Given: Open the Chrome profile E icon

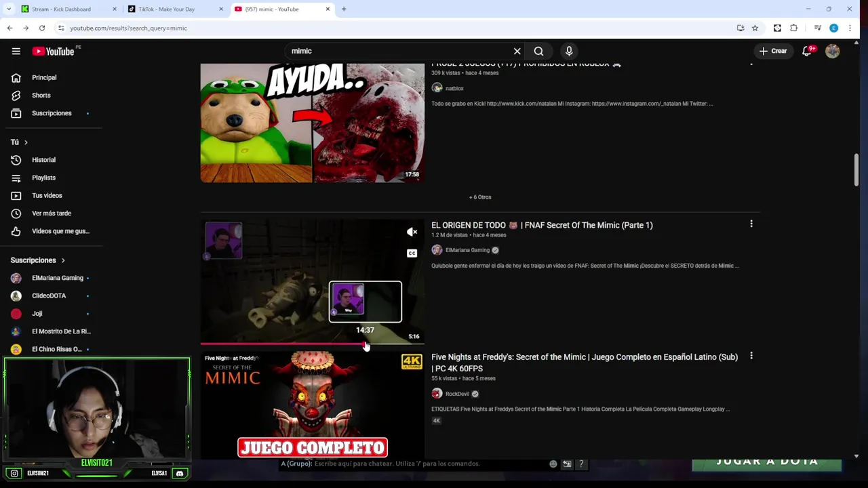Looking at the screenshot, I should pyautogui.click(x=833, y=28).
